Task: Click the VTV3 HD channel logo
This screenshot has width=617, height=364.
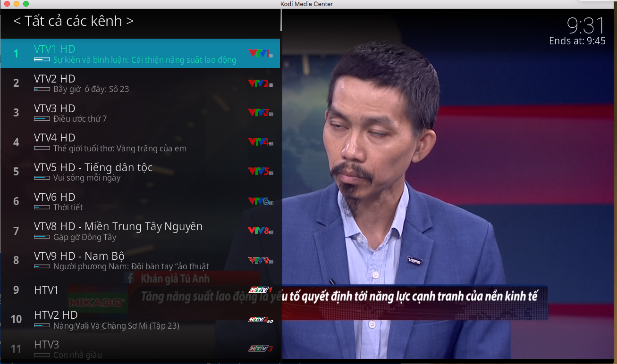Action: pyautogui.click(x=261, y=113)
